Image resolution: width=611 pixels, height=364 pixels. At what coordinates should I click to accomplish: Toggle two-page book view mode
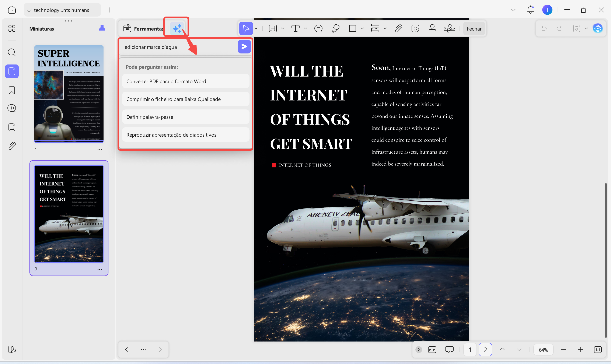click(x=432, y=350)
